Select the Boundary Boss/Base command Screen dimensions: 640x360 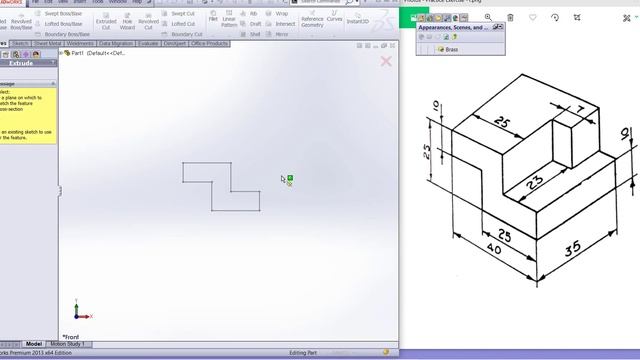click(x=62, y=34)
